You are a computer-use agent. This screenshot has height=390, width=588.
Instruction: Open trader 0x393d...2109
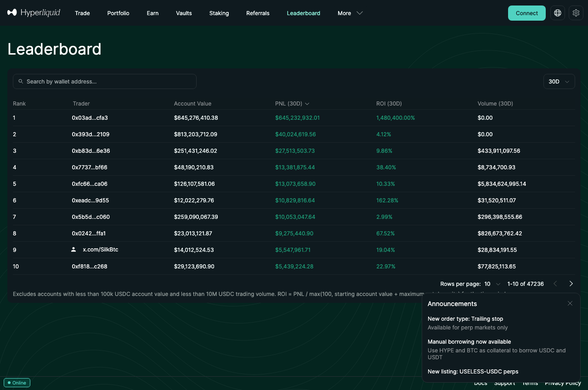(90, 134)
